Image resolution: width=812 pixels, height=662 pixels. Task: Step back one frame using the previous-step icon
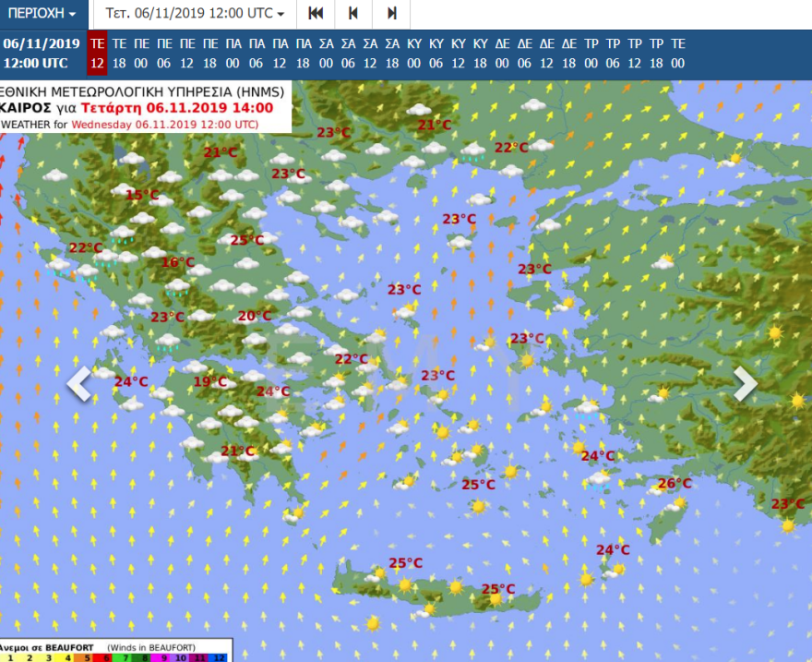pos(353,15)
